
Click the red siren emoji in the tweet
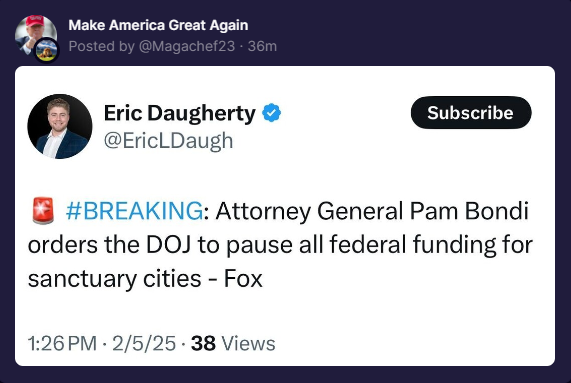[43, 211]
